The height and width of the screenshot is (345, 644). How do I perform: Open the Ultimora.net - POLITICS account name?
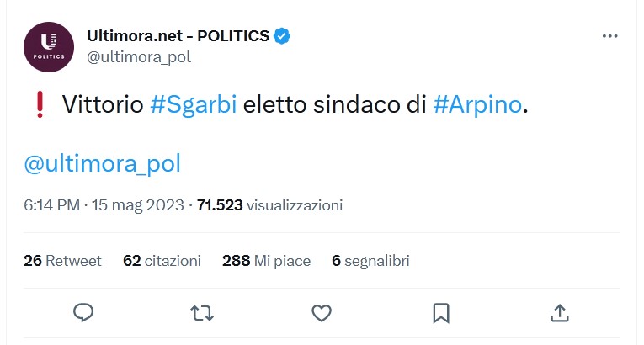click(178, 36)
